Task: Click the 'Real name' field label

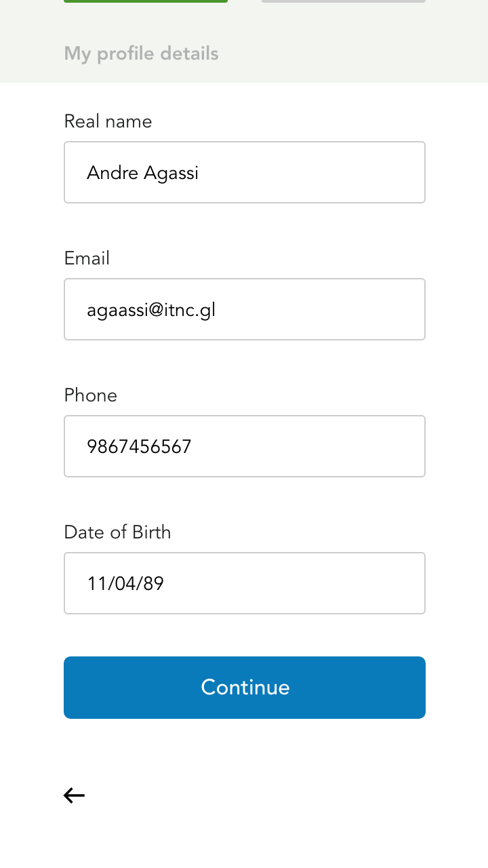Action: pyautogui.click(x=108, y=121)
